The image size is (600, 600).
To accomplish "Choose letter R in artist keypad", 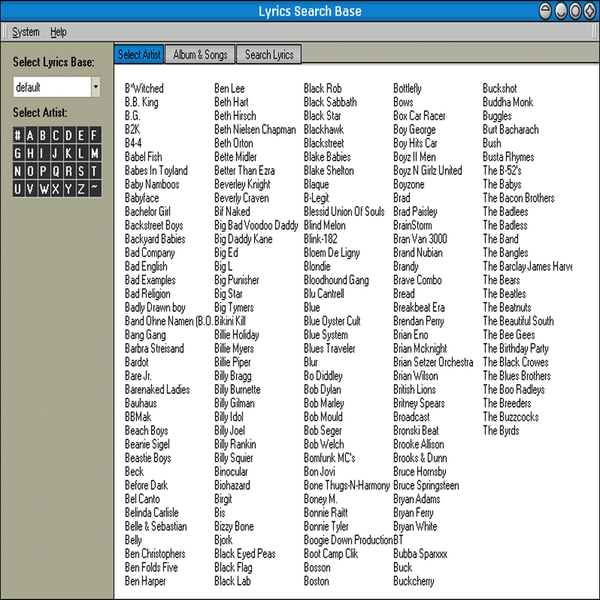I will pyautogui.click(x=68, y=171).
